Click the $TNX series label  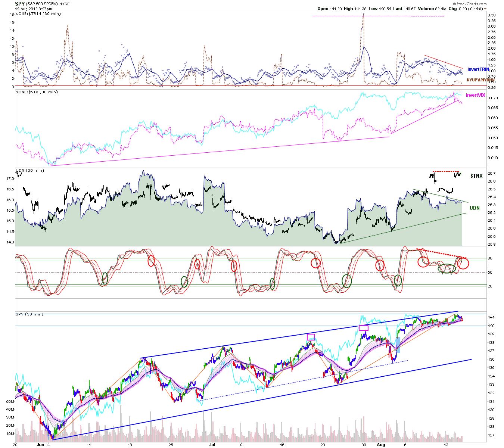(476, 176)
